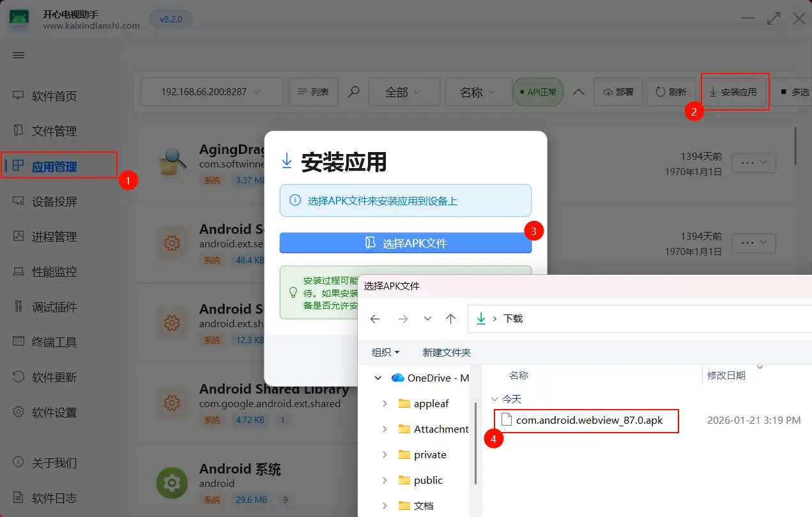The image size is (812, 517).
Task: Open 进程管理 from the sidebar
Action: pyautogui.click(x=57, y=236)
